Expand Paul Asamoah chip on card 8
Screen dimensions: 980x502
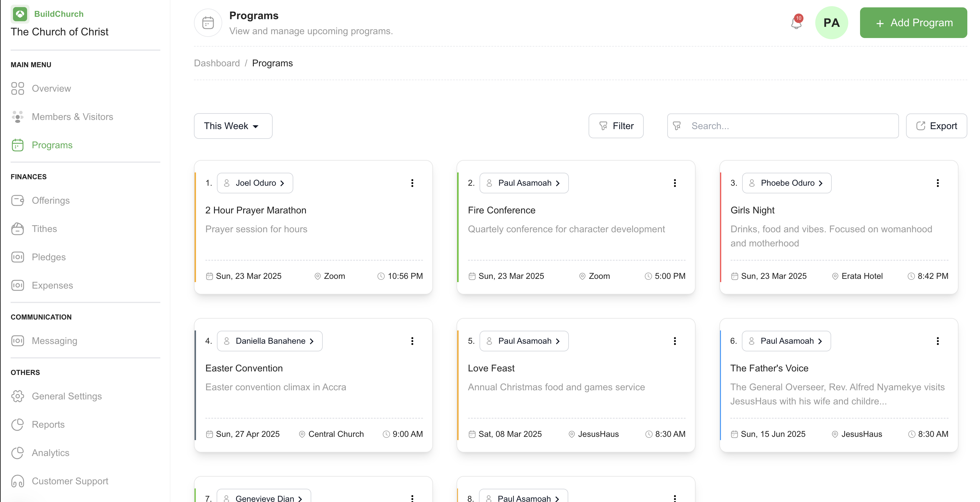(x=523, y=496)
